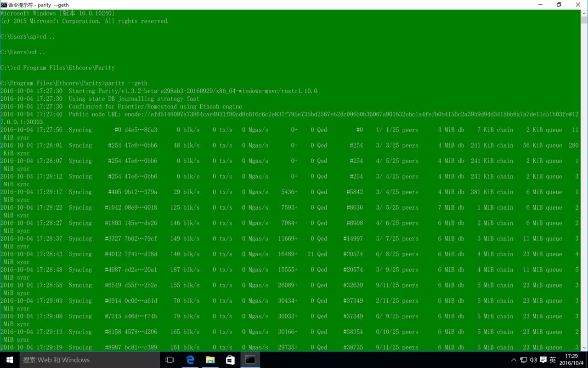Open the network status tray icon
Viewport: 588px width, 368px height.
pyautogui.click(x=524, y=360)
